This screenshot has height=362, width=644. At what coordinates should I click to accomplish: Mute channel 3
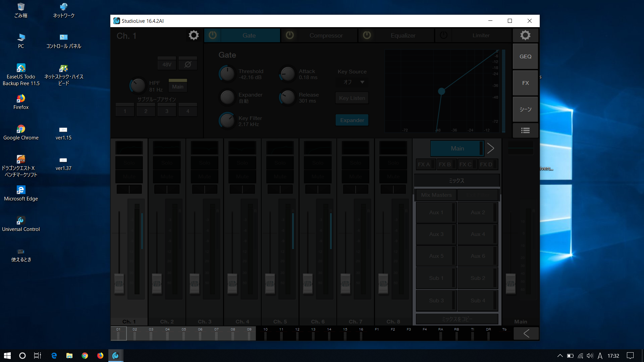point(205,176)
